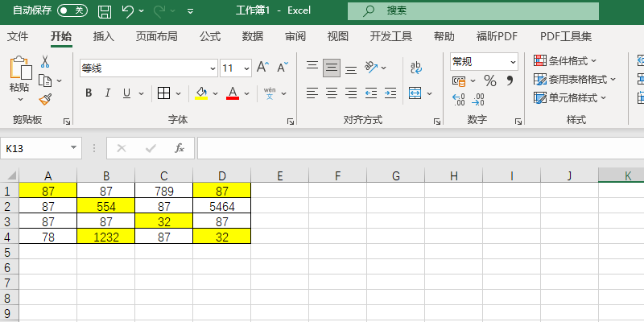Click the Decrease Font Size icon
This screenshot has height=322, width=644.
(x=283, y=67)
